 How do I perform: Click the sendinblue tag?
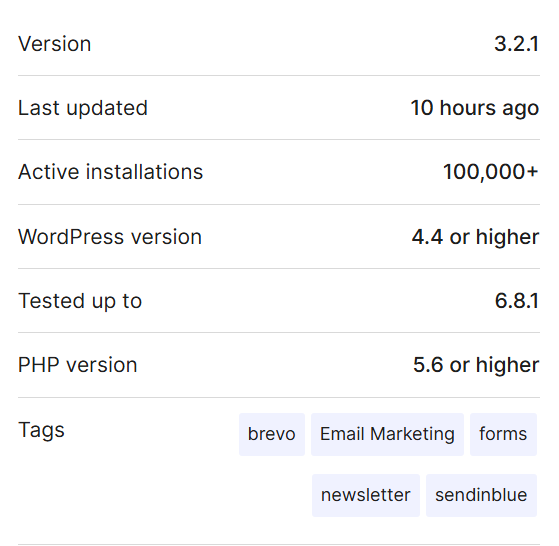[481, 495]
